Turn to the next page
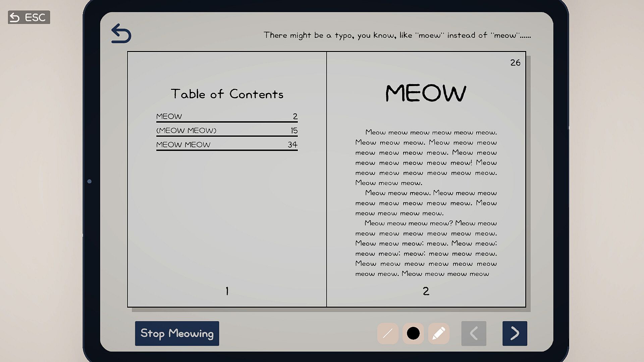 tap(515, 334)
